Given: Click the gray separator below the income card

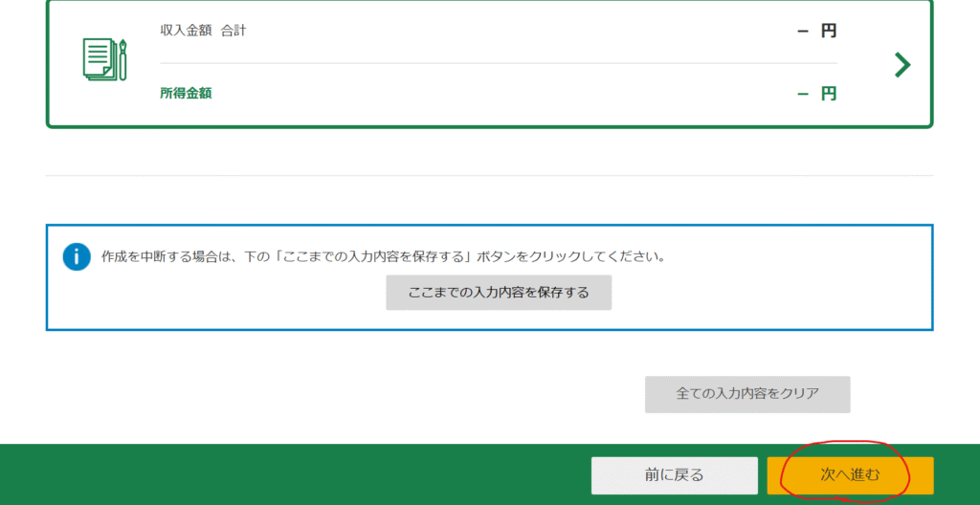Looking at the screenshot, I should click(x=489, y=175).
